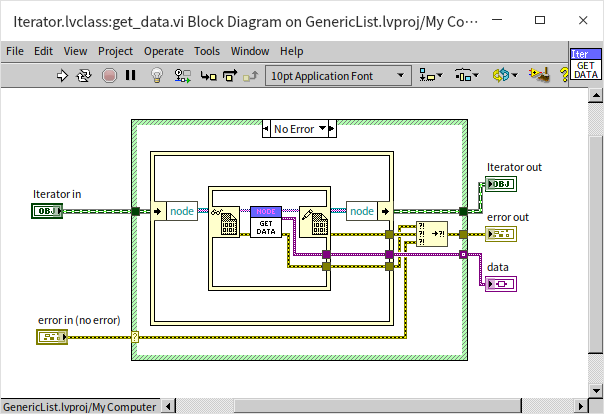The height and width of the screenshot is (414, 604).
Task: Start Run Continuously mode
Action: click(x=84, y=75)
